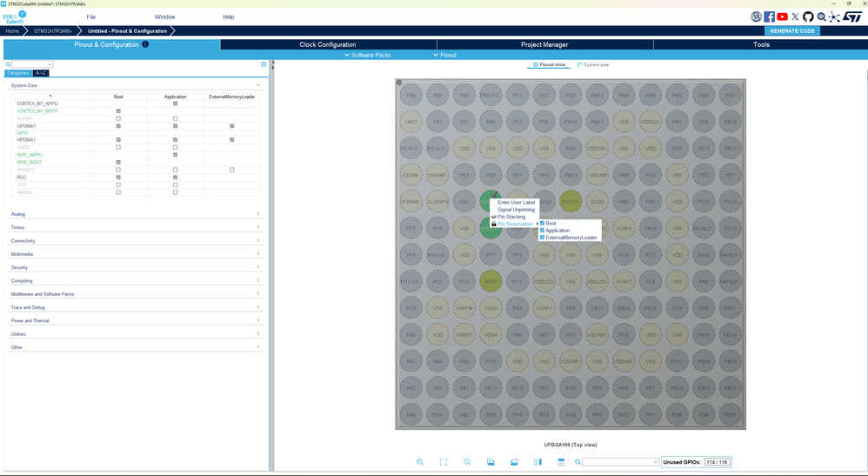The height and width of the screenshot is (476, 868).
Task: Open the File menu
Action: point(90,17)
